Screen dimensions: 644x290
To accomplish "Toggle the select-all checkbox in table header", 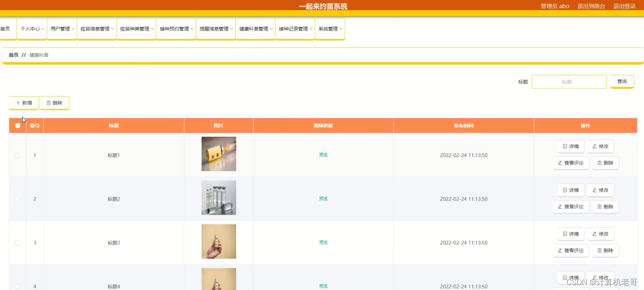I will [x=18, y=126].
